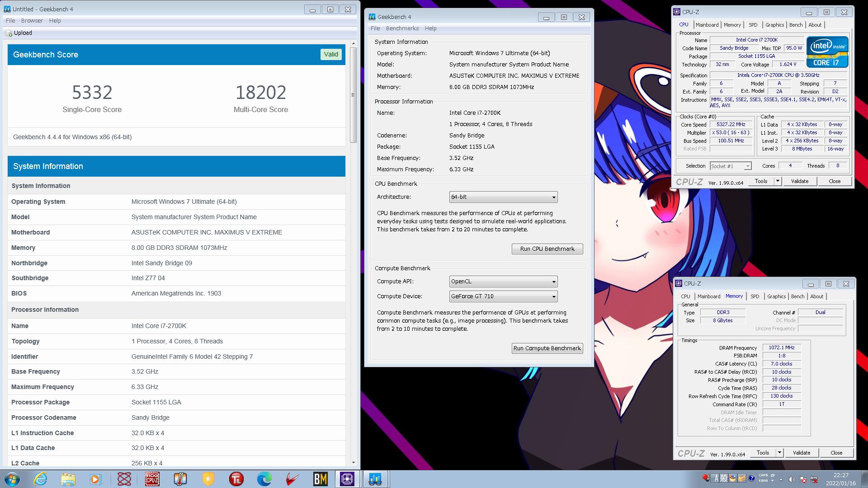Click the IME red ball brush icon
This screenshot has height=488, width=868.
pyautogui.click(x=706, y=478)
